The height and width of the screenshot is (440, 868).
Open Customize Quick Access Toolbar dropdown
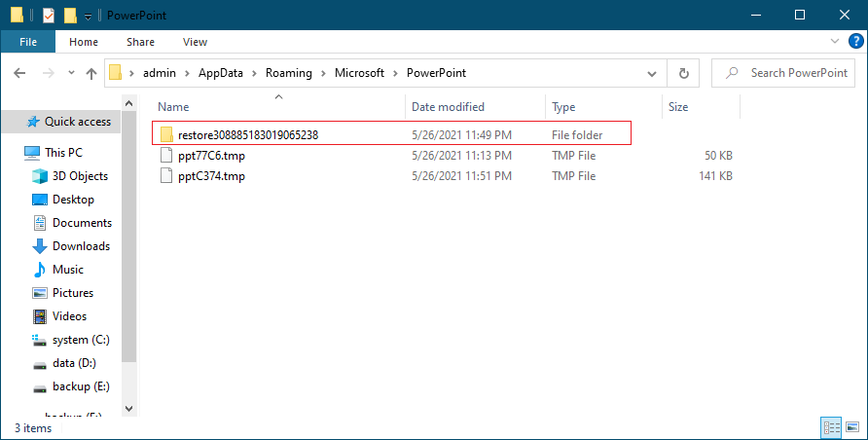88,17
